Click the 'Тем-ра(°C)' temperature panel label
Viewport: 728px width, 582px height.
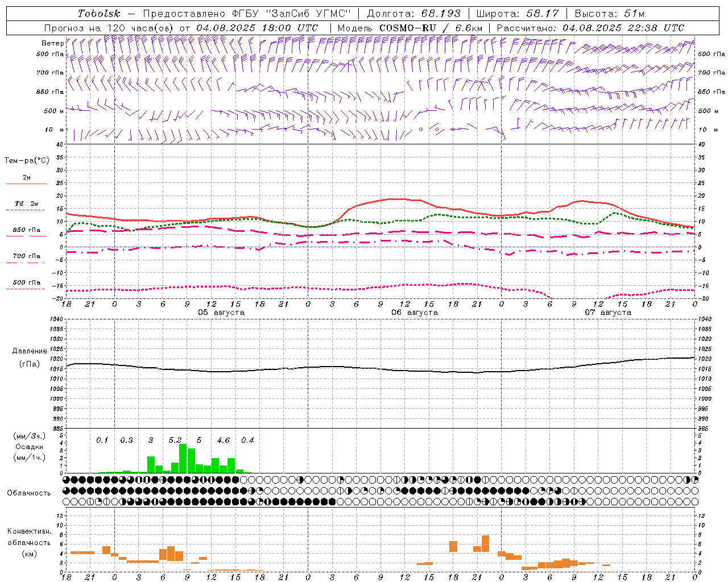click(27, 160)
